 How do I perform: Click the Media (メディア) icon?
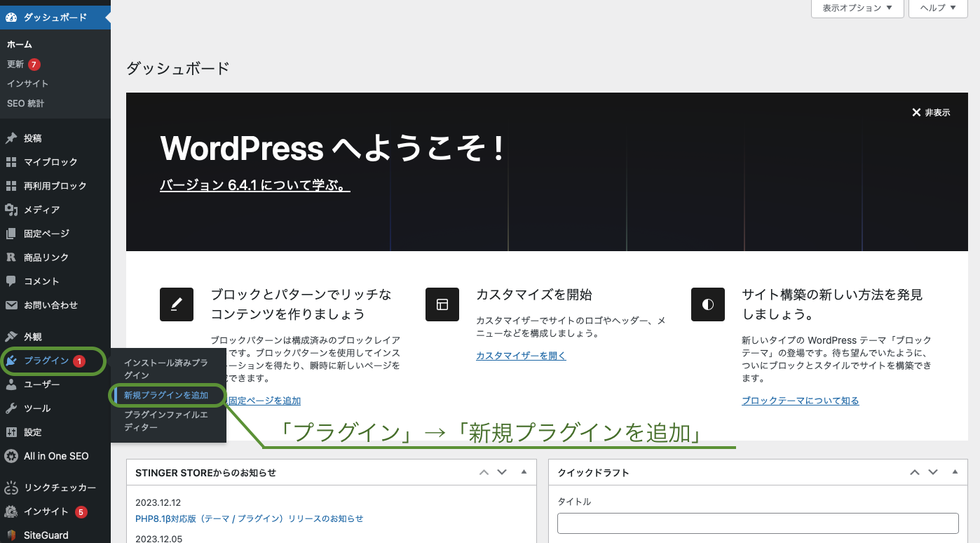pos(11,210)
